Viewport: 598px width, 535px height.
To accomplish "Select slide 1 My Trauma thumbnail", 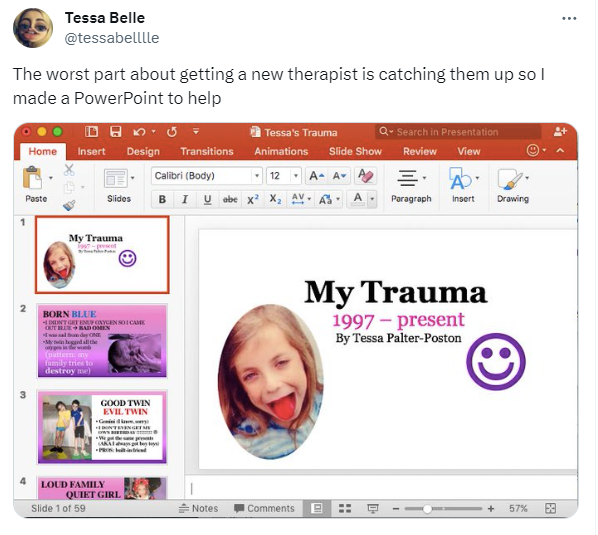I will [102, 255].
